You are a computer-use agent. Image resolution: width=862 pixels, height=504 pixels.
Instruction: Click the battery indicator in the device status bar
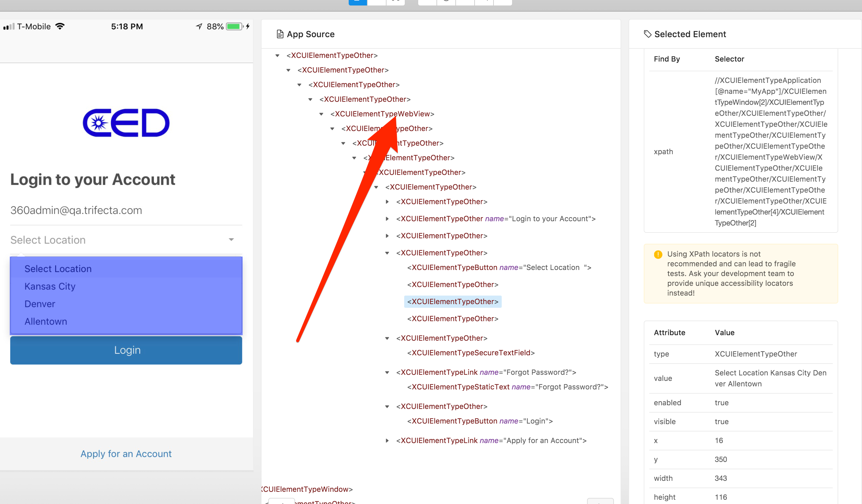(235, 26)
